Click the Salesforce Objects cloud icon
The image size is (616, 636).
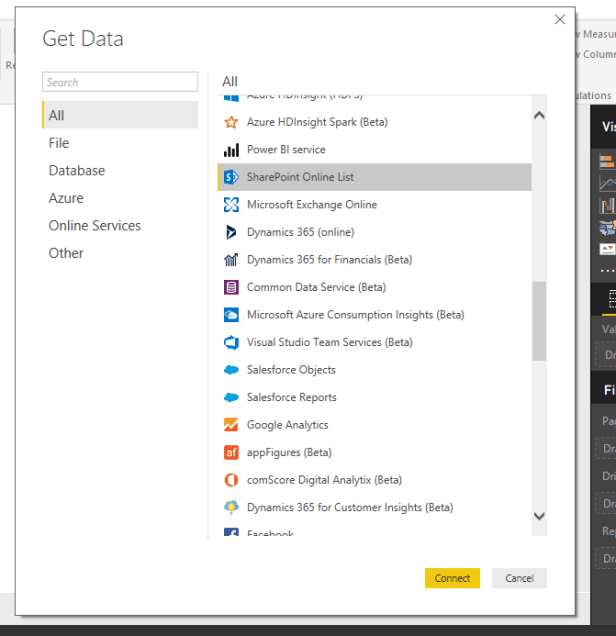tap(231, 370)
